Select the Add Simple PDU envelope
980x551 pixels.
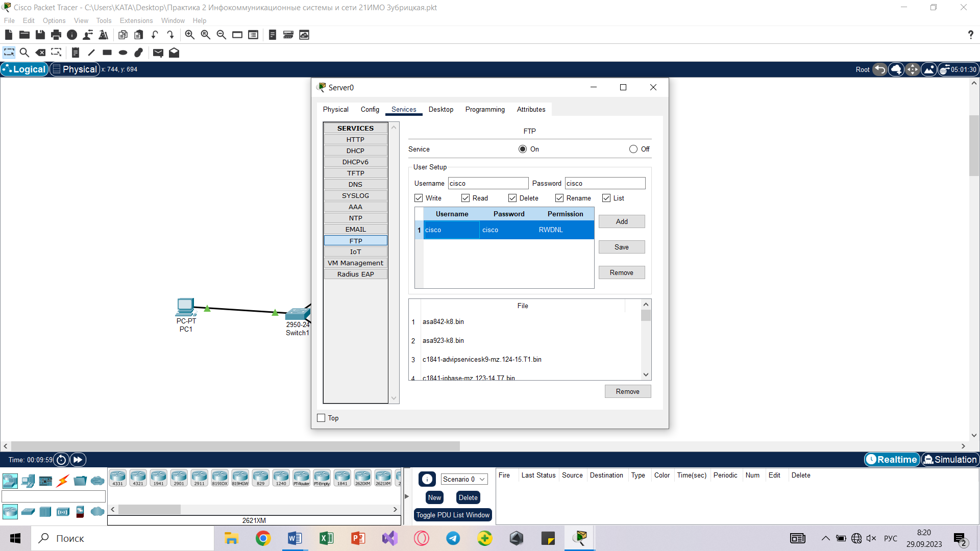158,53
